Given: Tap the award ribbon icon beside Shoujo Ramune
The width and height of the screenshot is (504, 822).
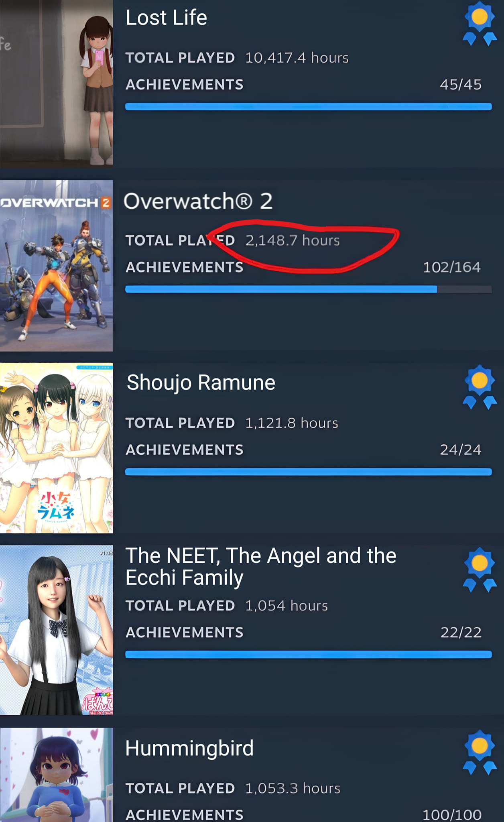Looking at the screenshot, I should click(480, 387).
